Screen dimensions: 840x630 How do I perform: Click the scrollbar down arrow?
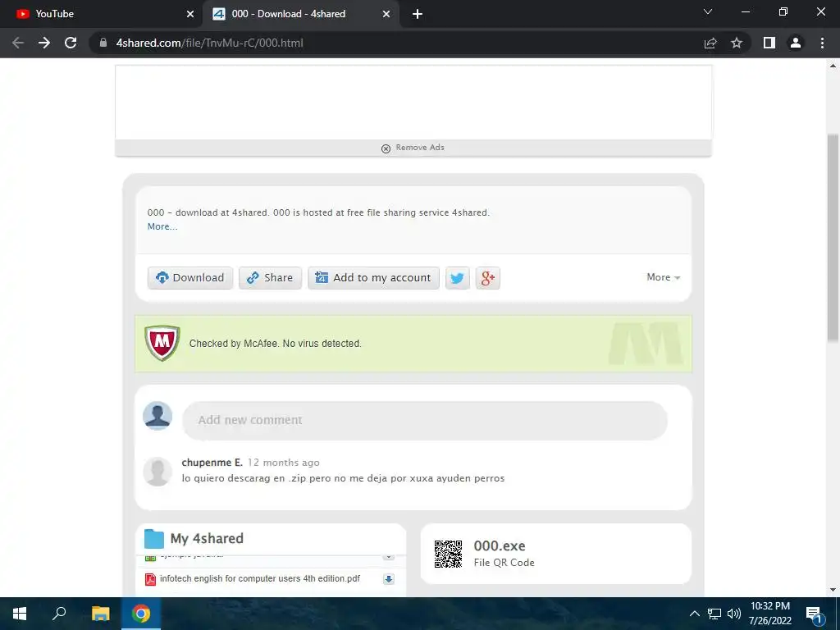833,590
